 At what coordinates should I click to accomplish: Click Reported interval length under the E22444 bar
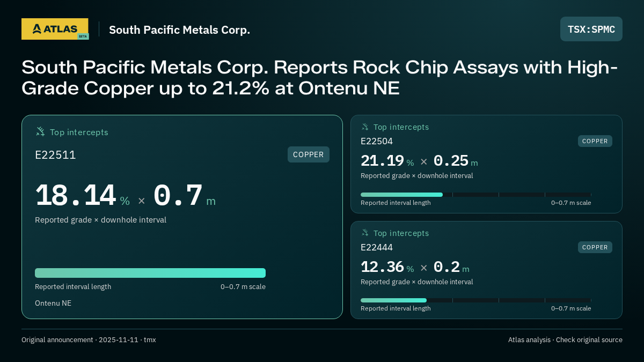pos(396,308)
